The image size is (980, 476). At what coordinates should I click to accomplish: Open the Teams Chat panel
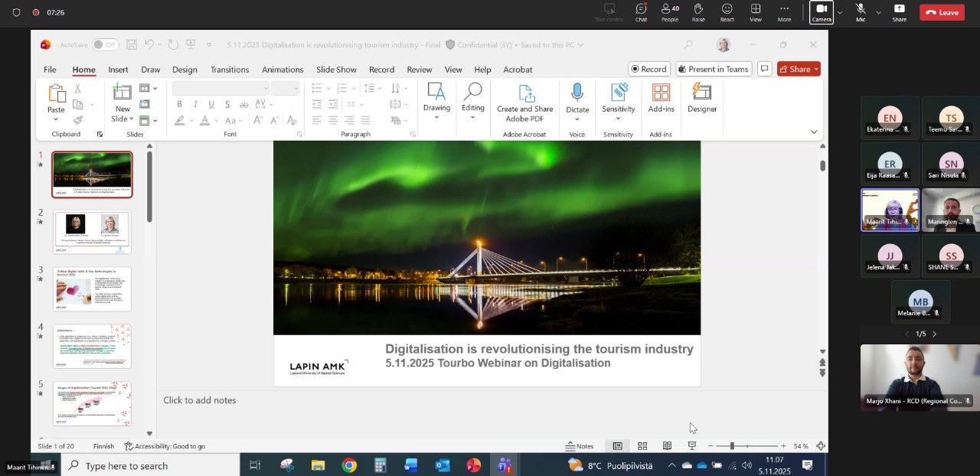pyautogui.click(x=641, y=11)
